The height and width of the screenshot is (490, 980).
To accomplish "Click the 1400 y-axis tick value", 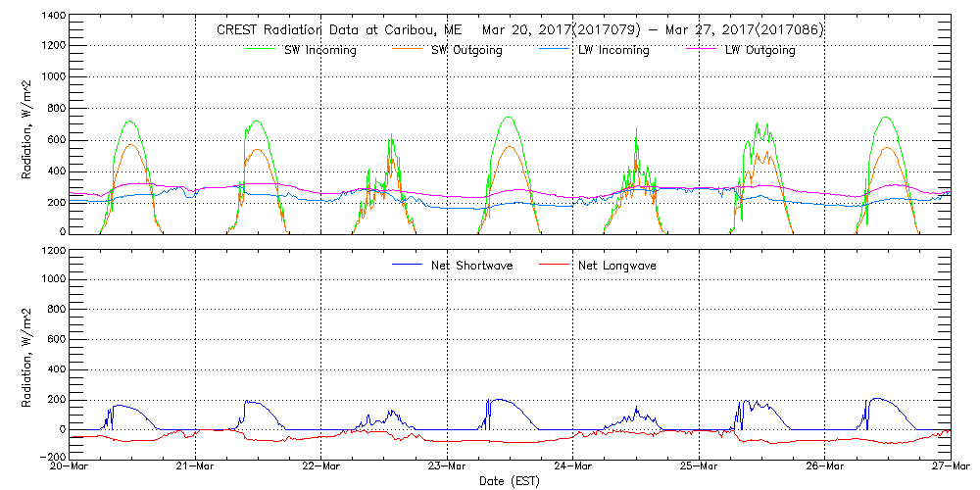I will 53,18.
